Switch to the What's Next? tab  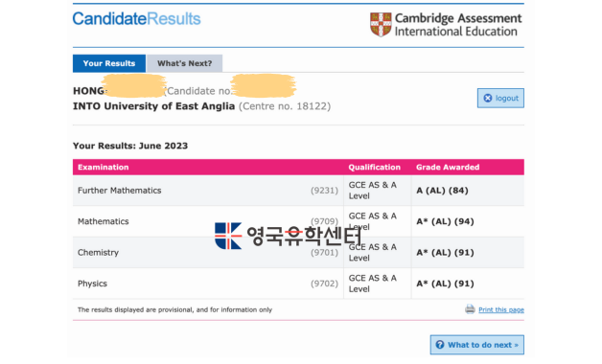pos(184,63)
